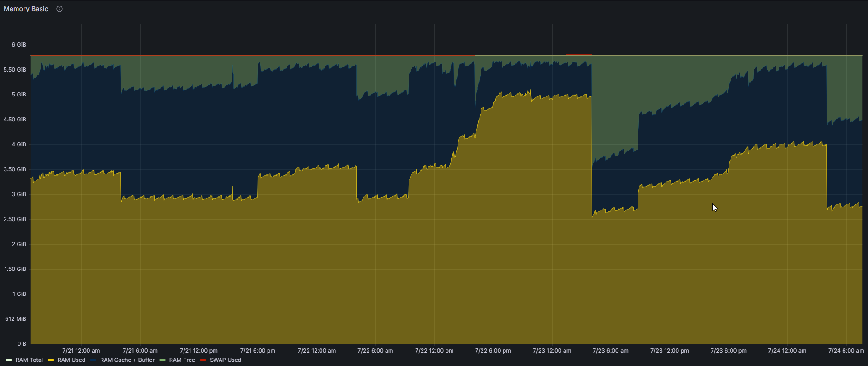This screenshot has width=868, height=366.
Task: Click the 7/21 12:00 am time axis label
Action: pos(81,351)
